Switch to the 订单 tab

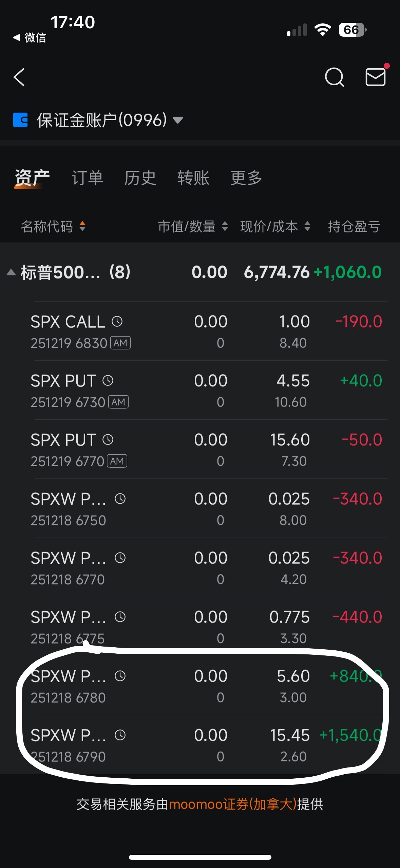coord(87,178)
